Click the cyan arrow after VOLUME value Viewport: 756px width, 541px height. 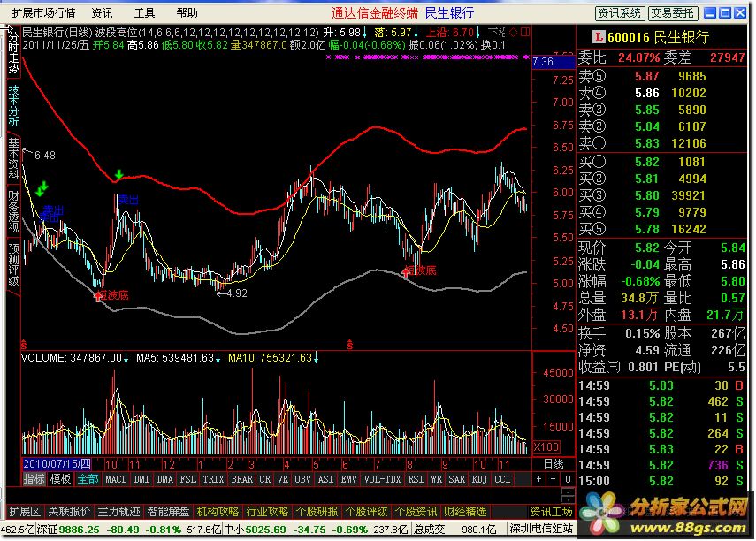[126, 358]
